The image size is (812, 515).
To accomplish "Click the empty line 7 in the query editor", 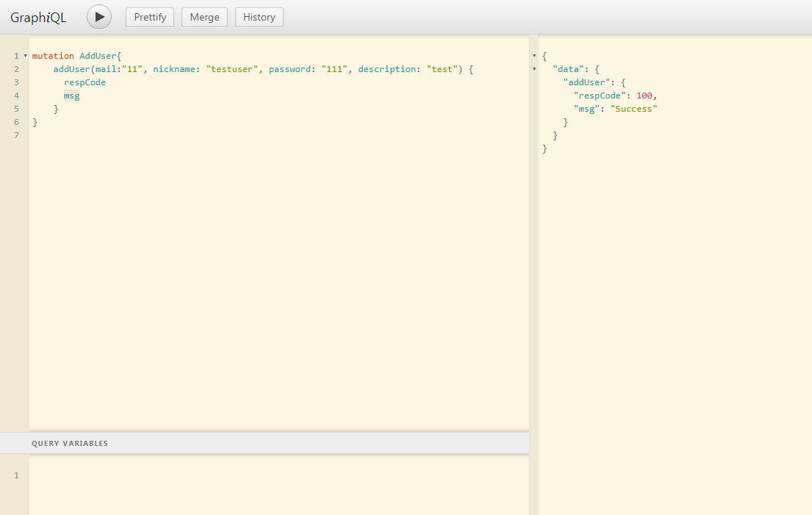I will pyautogui.click(x=279, y=135).
